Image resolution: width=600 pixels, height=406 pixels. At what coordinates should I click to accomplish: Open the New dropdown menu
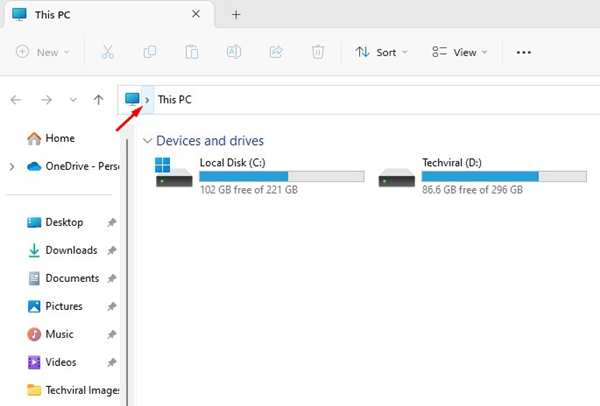coord(43,52)
